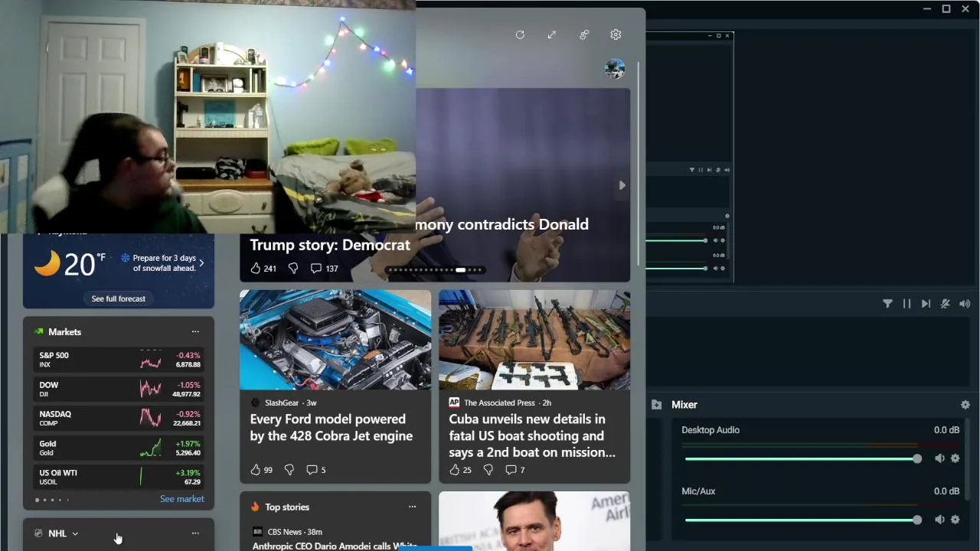Expand the NHL league dropdown
This screenshot has height=551, width=980.
point(75,533)
